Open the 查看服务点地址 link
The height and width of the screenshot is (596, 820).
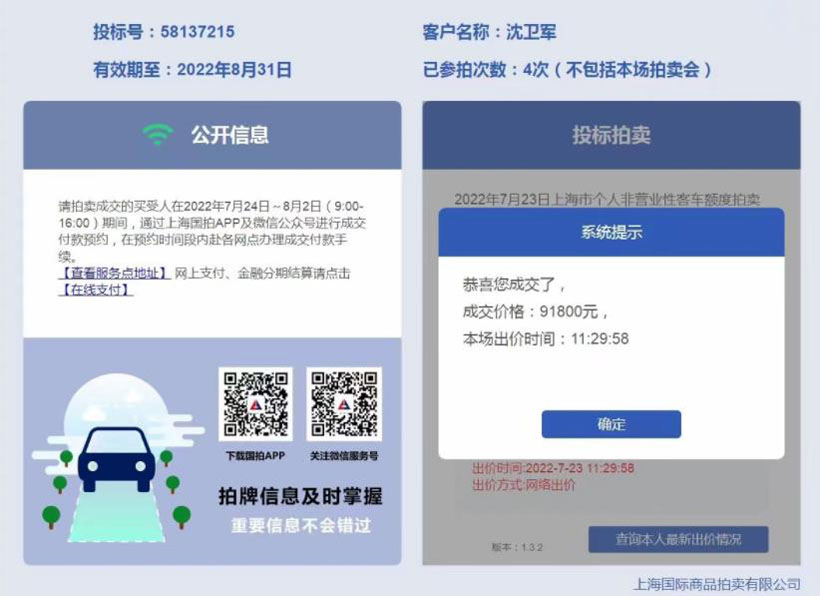(x=114, y=273)
